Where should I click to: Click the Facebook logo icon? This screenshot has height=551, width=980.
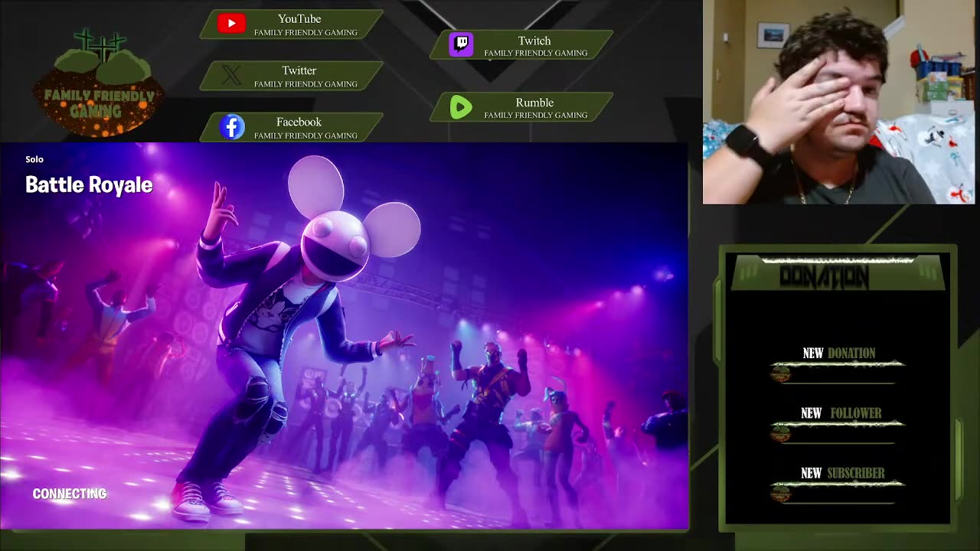point(232,127)
